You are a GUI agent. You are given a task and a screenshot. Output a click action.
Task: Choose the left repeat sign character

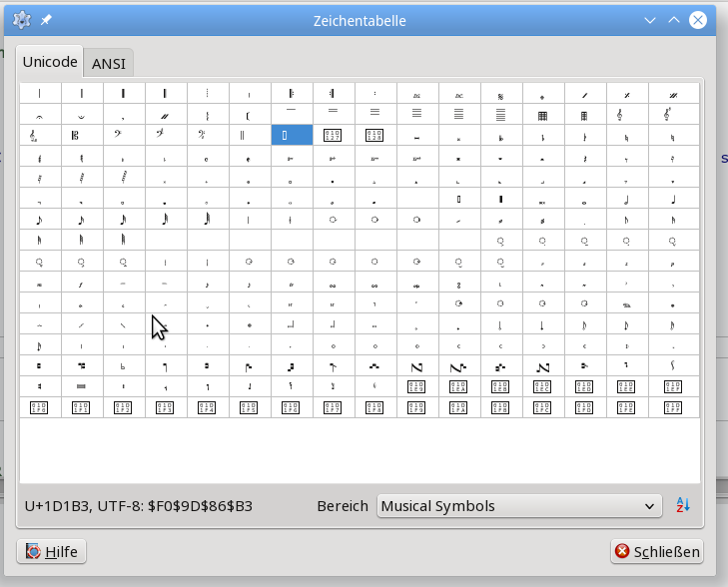291,94
